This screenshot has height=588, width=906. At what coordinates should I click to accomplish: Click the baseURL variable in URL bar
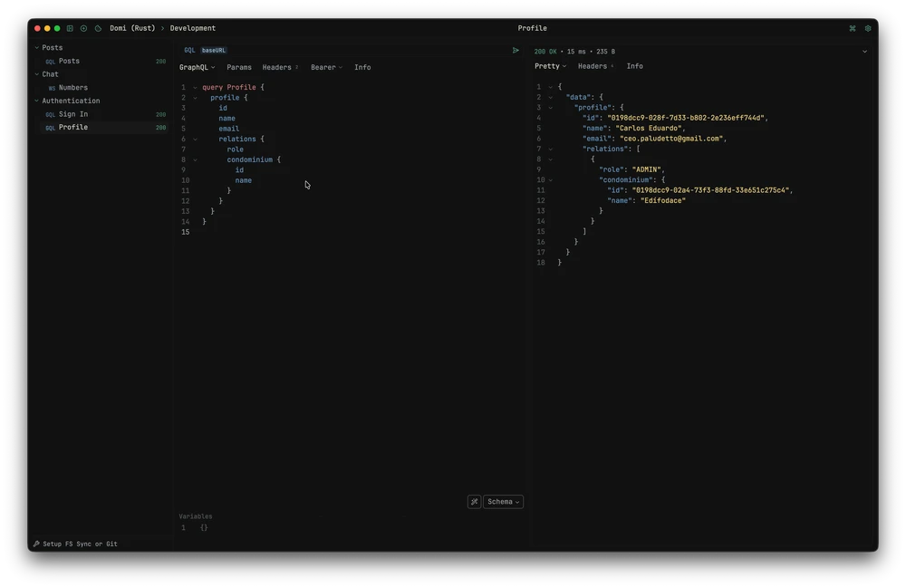pyautogui.click(x=214, y=50)
